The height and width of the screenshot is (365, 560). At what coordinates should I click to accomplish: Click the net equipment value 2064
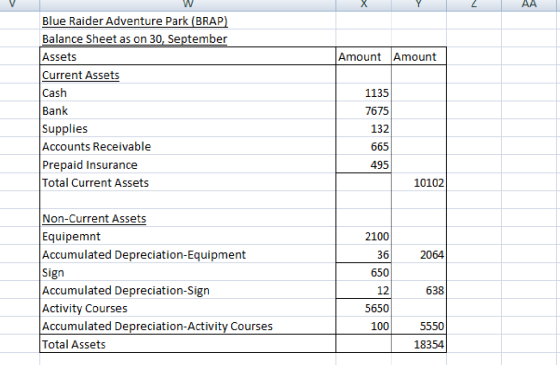point(419,254)
